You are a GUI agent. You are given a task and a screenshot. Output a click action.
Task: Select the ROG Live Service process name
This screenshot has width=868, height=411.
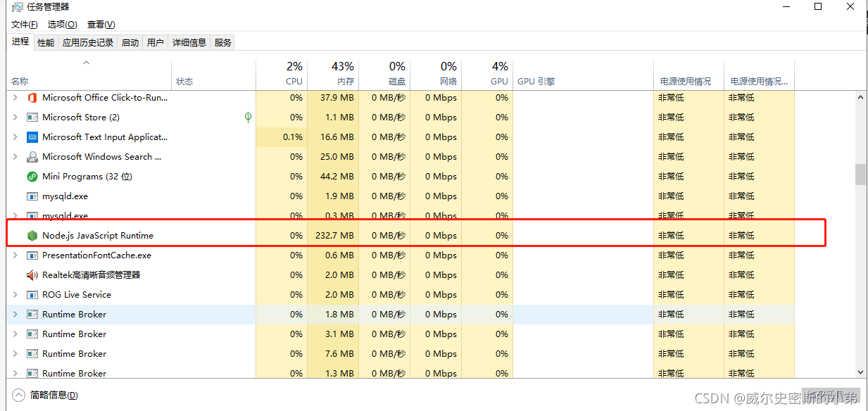(x=77, y=294)
